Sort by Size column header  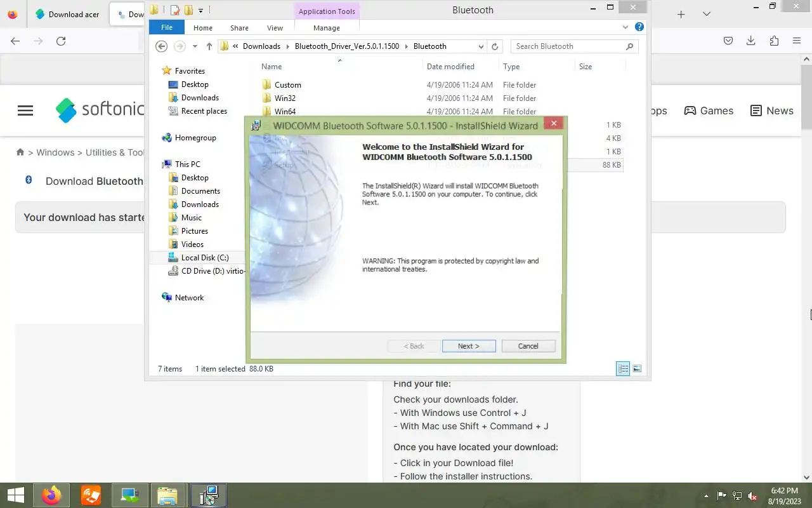pyautogui.click(x=586, y=67)
